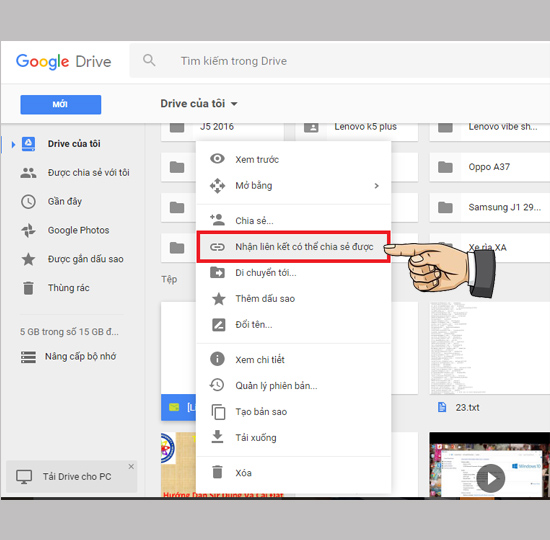Image resolution: width=550 pixels, height=540 pixels.
Task: Click the blue MỚI button
Action: [x=61, y=104]
